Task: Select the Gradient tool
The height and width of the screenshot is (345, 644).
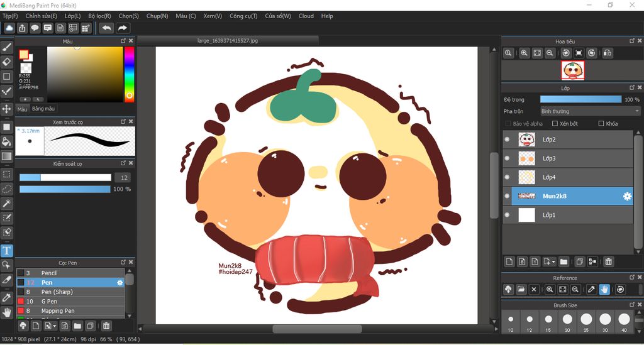Action: click(6, 156)
